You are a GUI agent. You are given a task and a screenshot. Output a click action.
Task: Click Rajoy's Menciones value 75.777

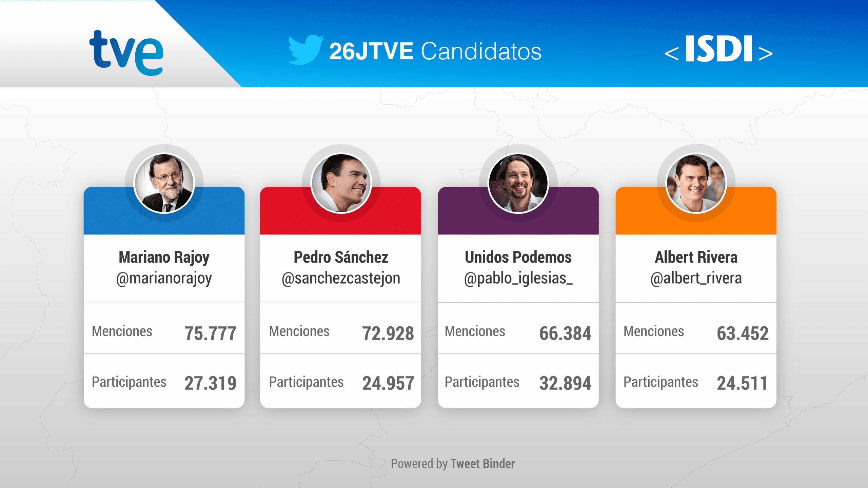210,333
